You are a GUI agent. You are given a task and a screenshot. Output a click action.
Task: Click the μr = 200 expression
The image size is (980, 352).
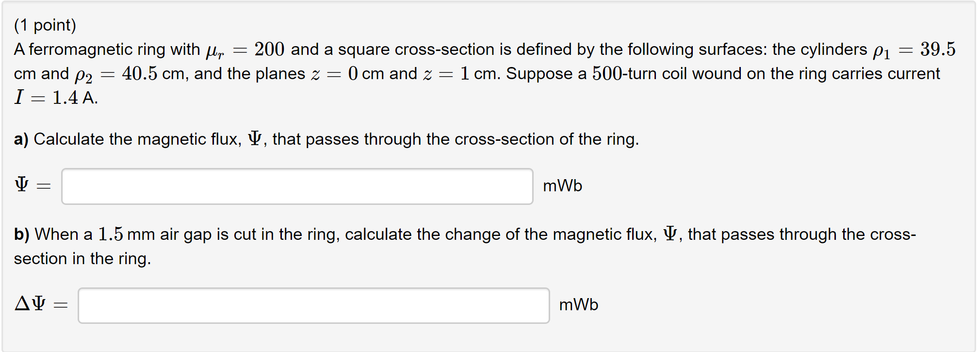[x=247, y=49]
